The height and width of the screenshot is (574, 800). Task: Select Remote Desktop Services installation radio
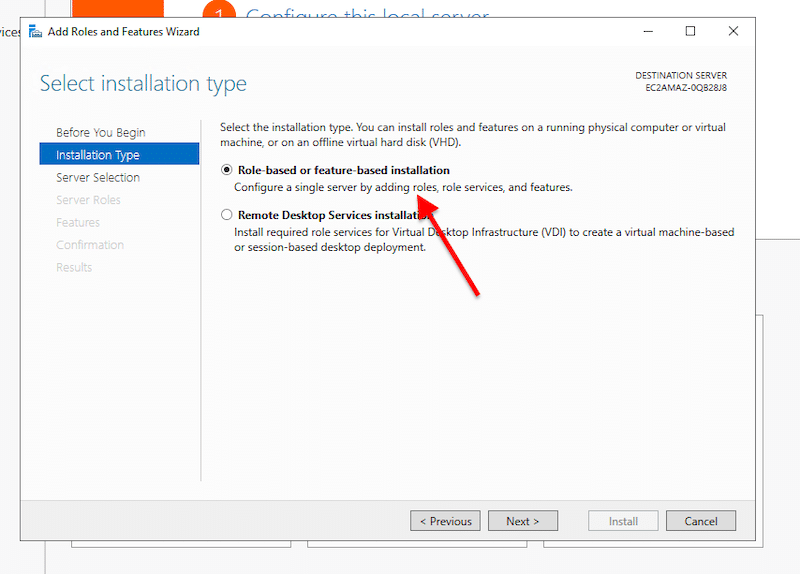point(227,215)
